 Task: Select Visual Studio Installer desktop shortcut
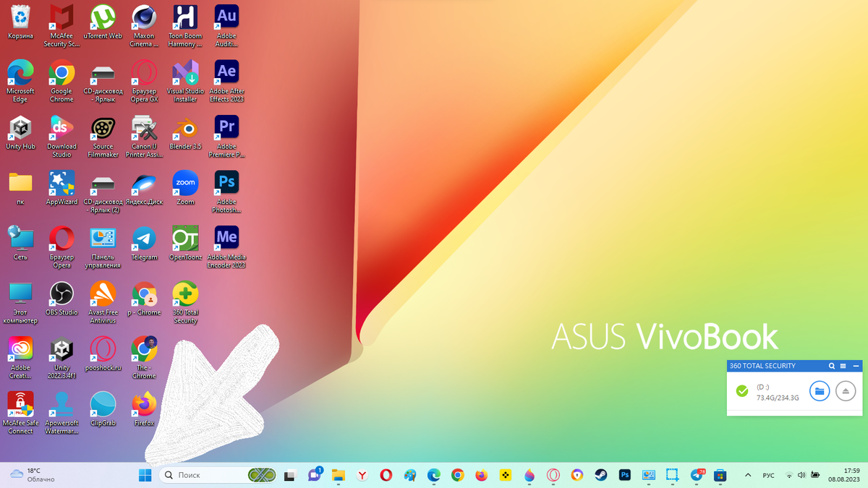click(x=185, y=80)
